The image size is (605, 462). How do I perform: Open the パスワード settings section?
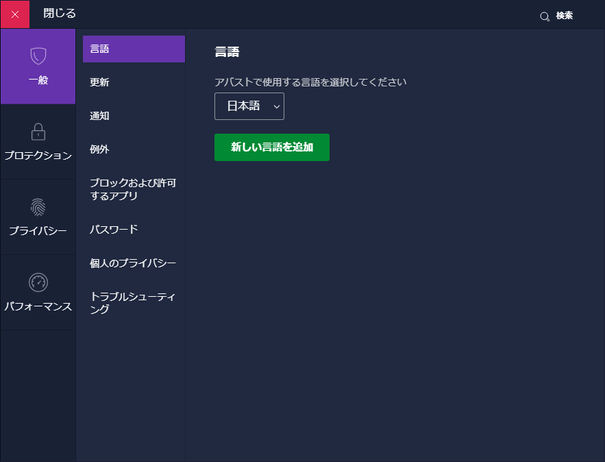point(113,229)
